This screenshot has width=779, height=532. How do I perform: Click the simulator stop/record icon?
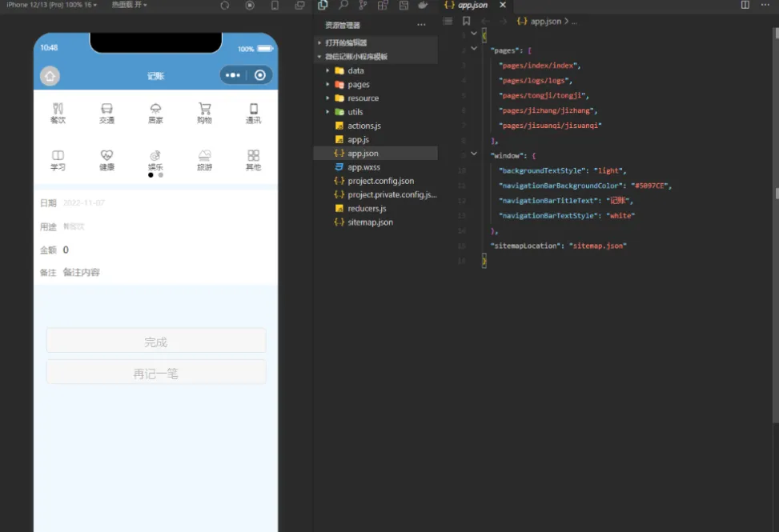(x=250, y=6)
